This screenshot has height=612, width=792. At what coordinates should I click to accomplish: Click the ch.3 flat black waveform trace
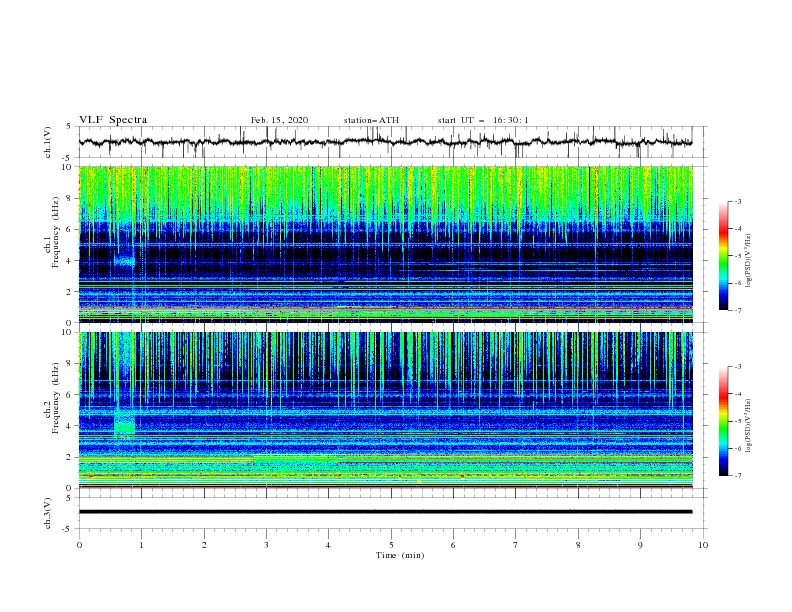coord(385,512)
